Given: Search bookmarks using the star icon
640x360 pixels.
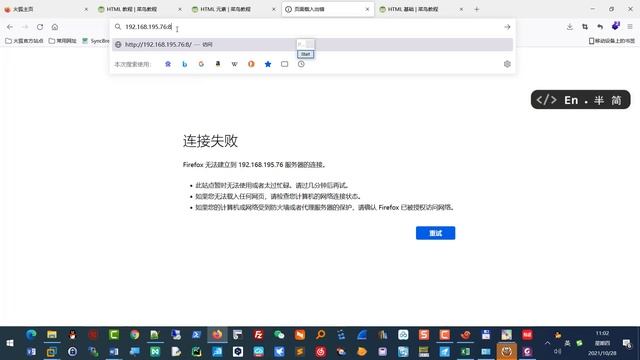Looking at the screenshot, I should (268, 64).
